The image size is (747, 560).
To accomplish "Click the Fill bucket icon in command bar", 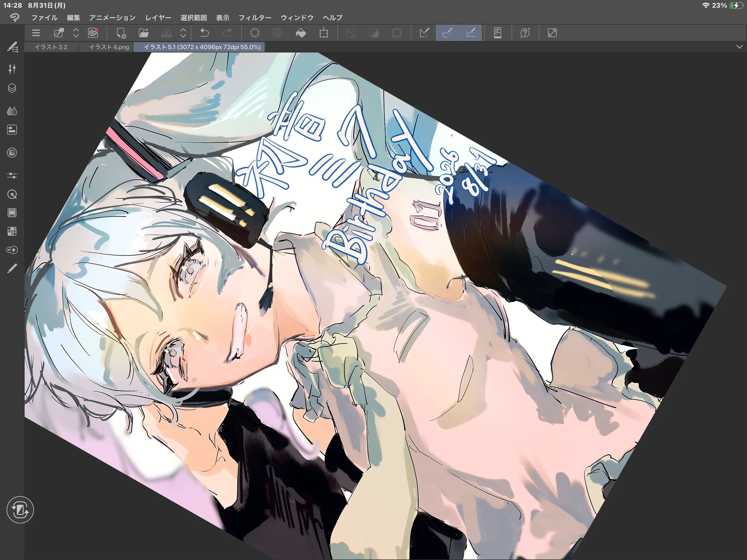I will tap(300, 33).
